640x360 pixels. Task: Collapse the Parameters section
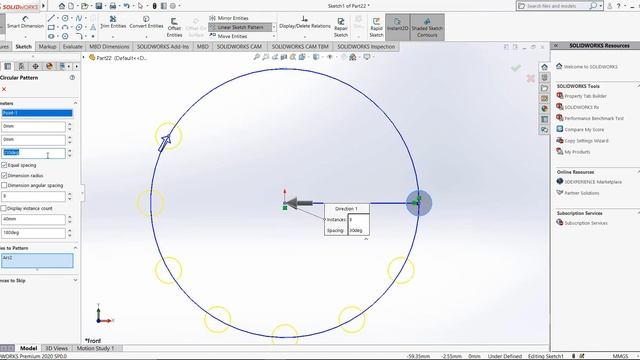pyautogui.click(x=76, y=103)
